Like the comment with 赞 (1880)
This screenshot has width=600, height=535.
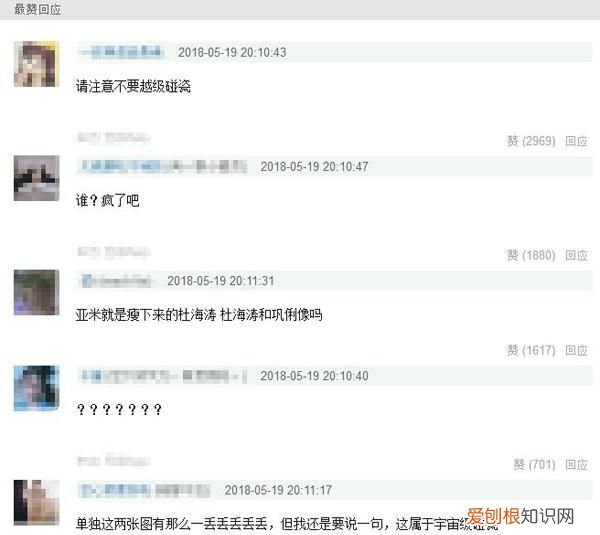tap(531, 255)
